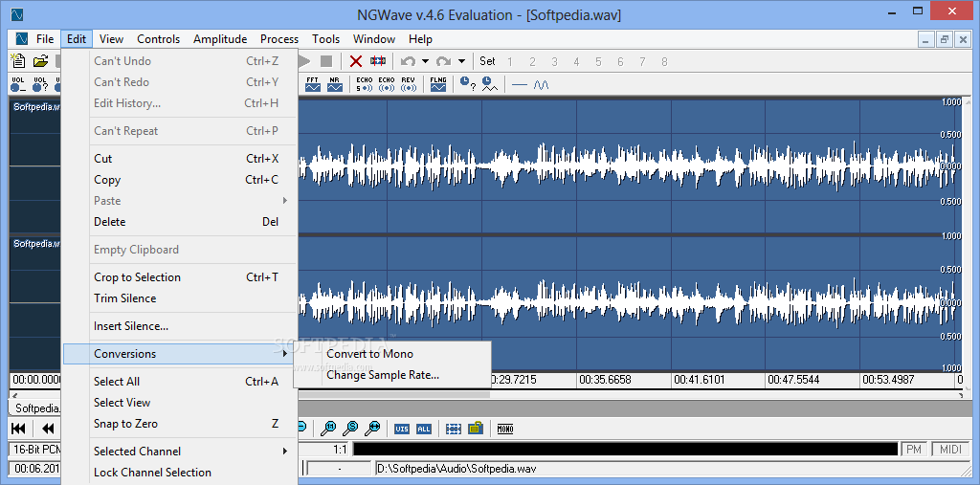Click the zoom full-width magnifier icon
Image resolution: width=980 pixels, height=485 pixels.
tap(372, 429)
